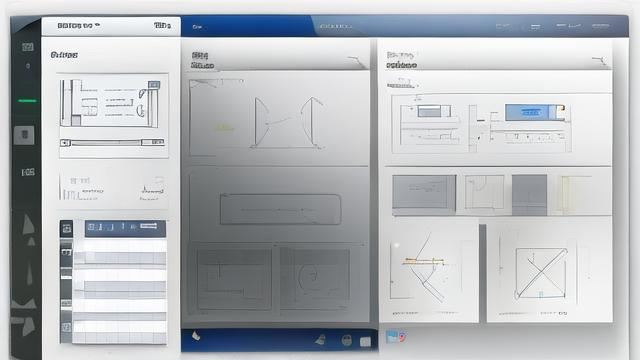The width and height of the screenshot is (640, 360).
Task: Open the table panel's dark header toolbar
Action: [125, 229]
